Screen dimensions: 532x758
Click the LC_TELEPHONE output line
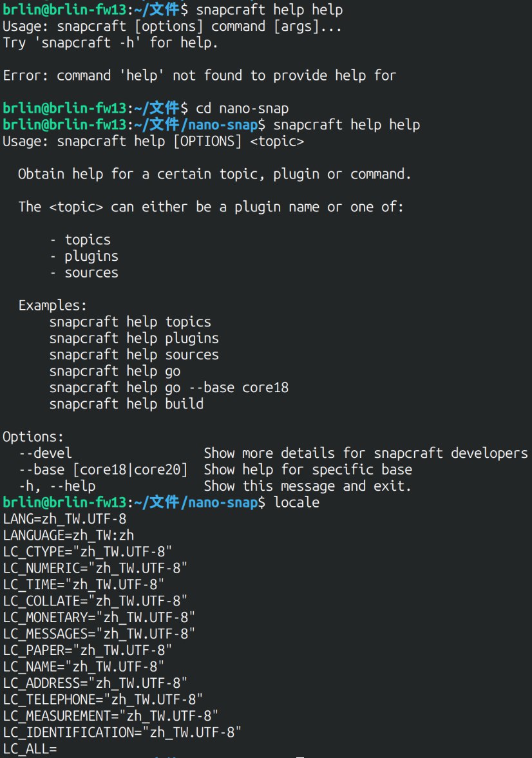point(103,699)
